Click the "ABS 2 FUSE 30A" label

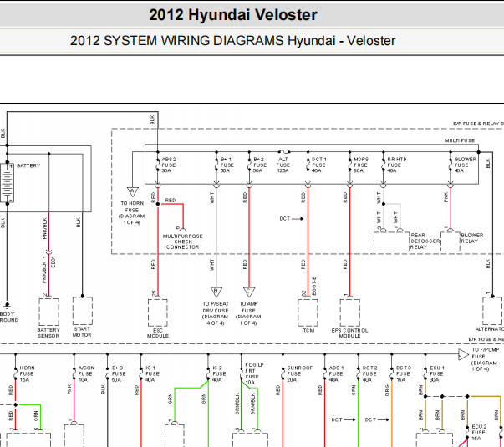169,165
